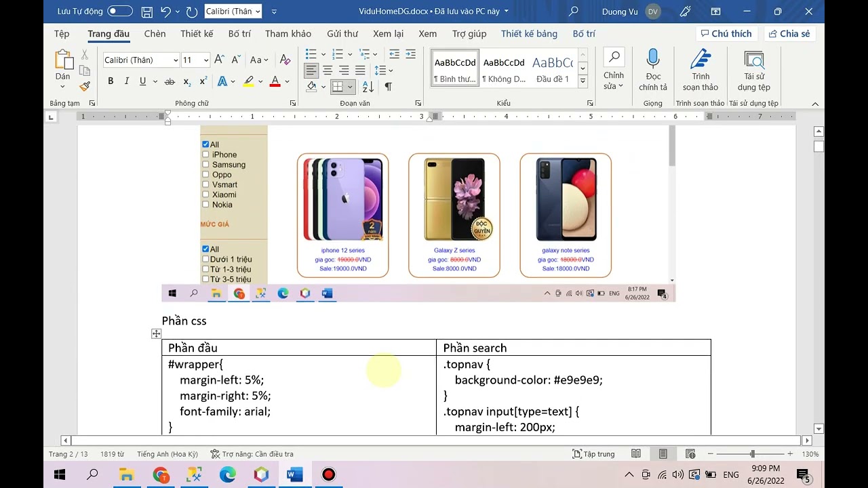The width and height of the screenshot is (868, 488).
Task: Toggle AutoSave (Lưu Tự động) switch
Action: click(120, 12)
